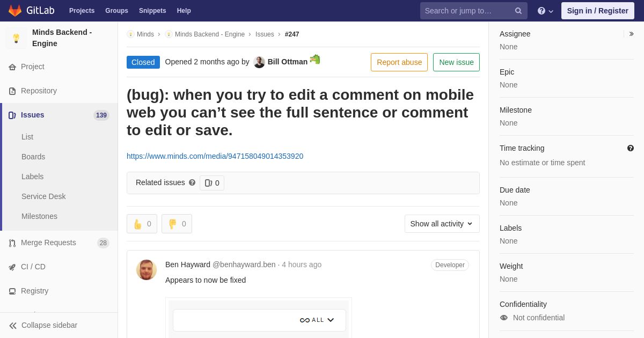Collapse the right sidebar with double chevron
Image resolution: width=644 pixels, height=338 pixels.
pyautogui.click(x=631, y=34)
